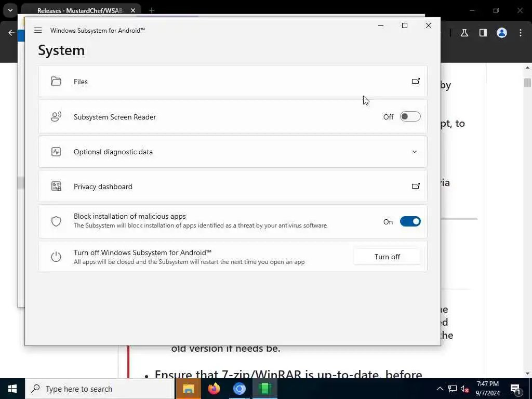Show hidden system tray icons
Image resolution: width=532 pixels, height=399 pixels.
tap(440, 389)
